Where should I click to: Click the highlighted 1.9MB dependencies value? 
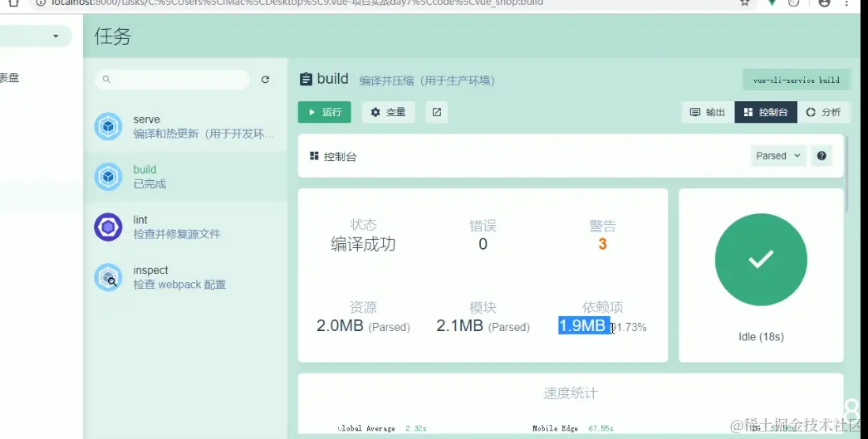pos(583,325)
